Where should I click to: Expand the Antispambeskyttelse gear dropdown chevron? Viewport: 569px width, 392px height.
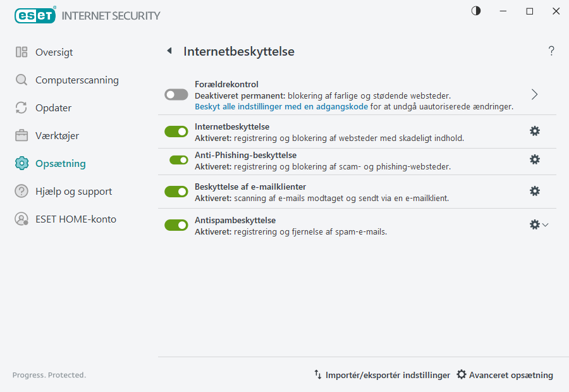pos(546,224)
